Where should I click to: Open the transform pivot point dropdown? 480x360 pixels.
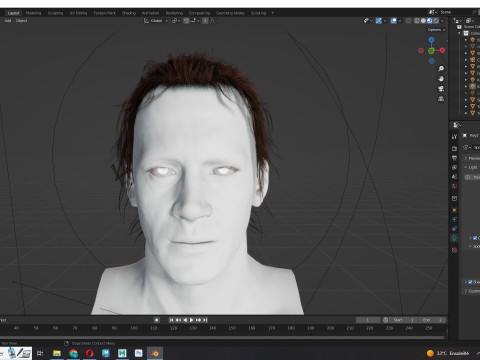176,21
